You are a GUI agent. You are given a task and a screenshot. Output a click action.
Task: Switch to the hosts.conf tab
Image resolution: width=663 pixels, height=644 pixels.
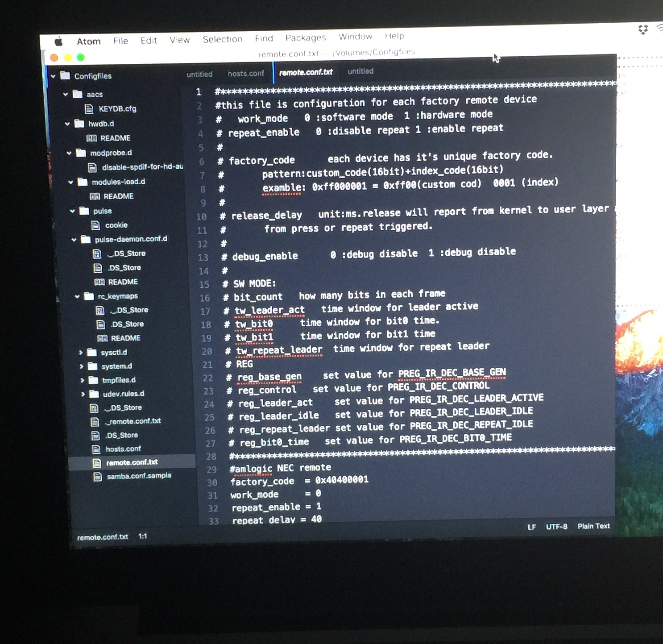(246, 74)
